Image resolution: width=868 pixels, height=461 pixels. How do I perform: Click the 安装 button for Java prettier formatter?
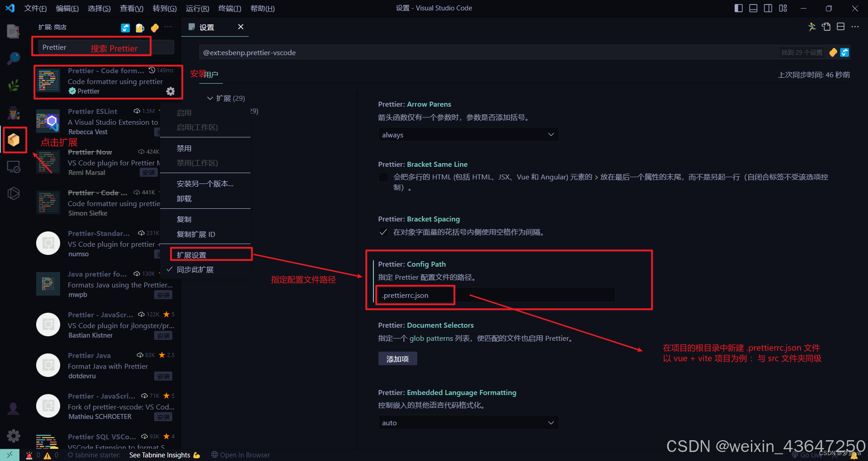coord(163,295)
